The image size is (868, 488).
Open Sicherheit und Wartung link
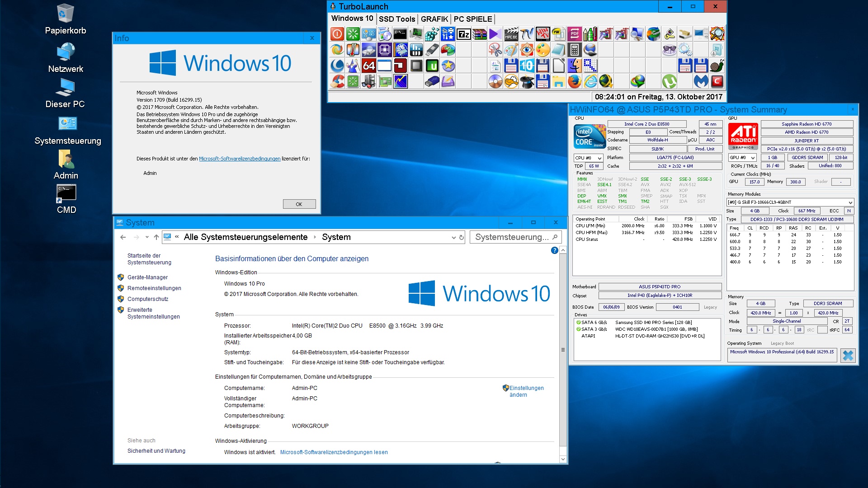156,451
